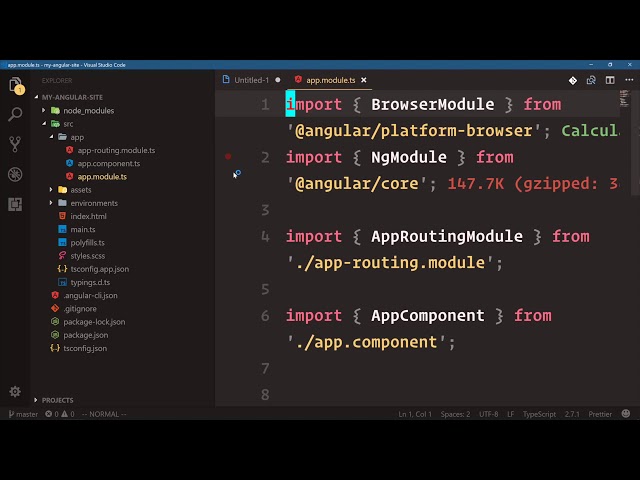Open the Manage gear icon

click(x=15, y=391)
